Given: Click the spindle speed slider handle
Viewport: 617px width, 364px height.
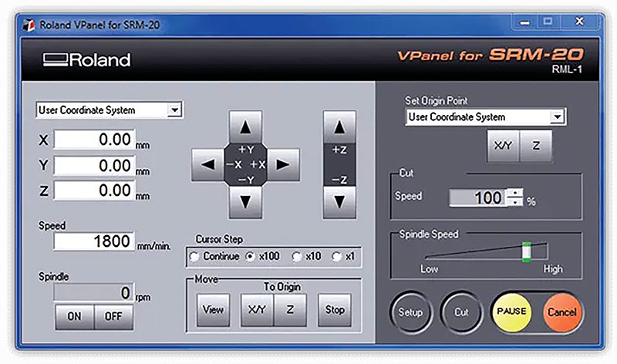Looking at the screenshot, I should point(526,252).
